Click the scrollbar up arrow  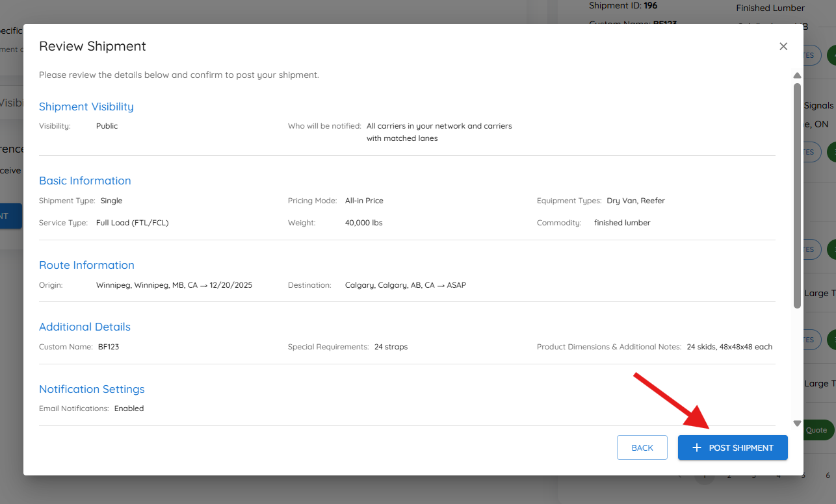797,76
